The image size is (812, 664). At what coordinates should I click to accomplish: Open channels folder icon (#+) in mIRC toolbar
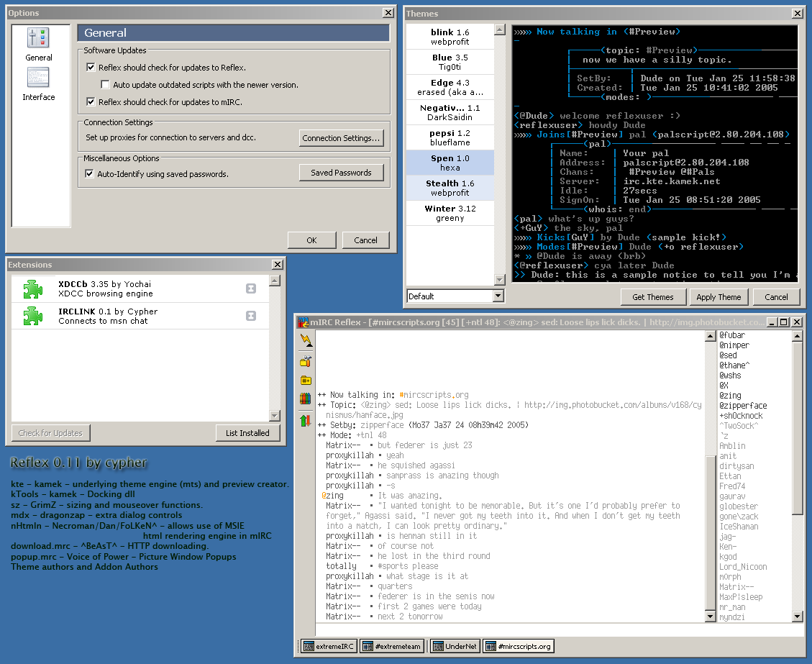[x=306, y=380]
